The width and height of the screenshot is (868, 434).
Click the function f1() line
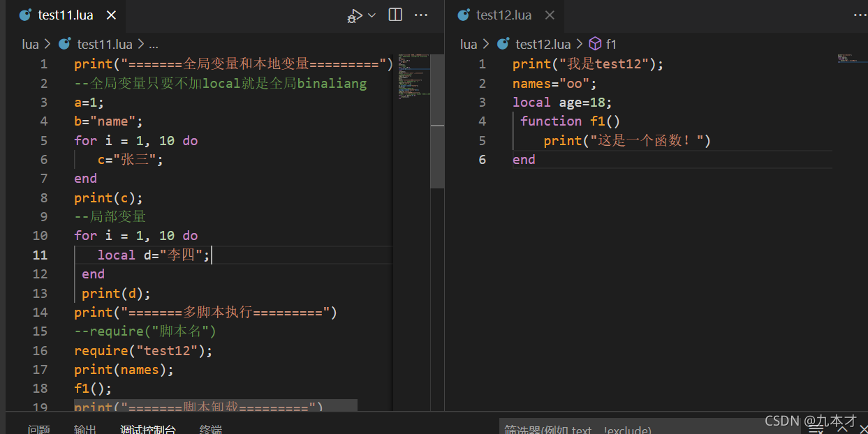[x=570, y=121]
